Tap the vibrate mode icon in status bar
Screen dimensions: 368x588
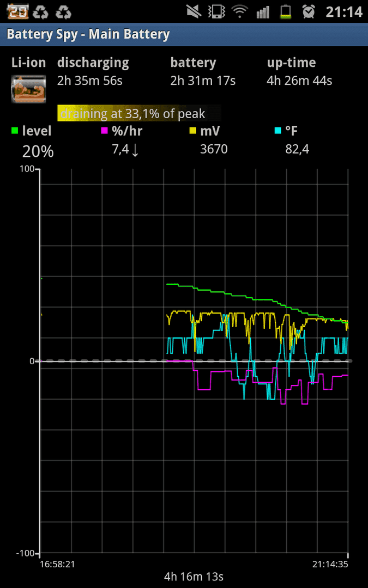click(218, 11)
